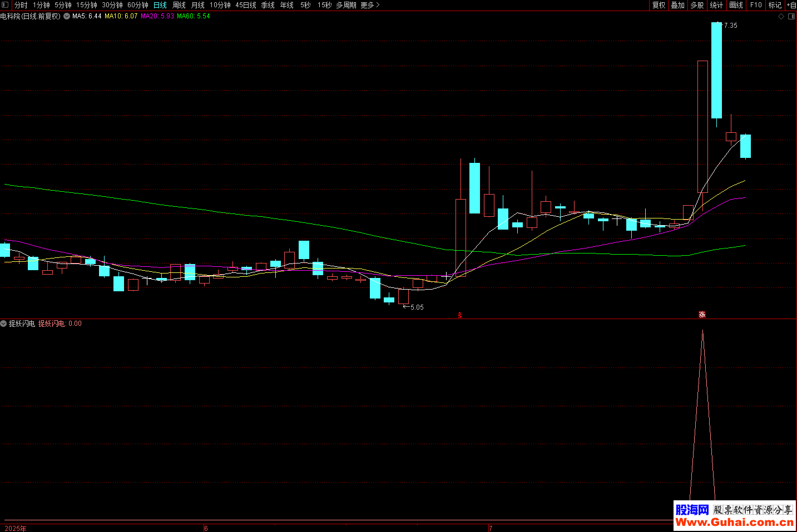797x532 pixels.
Task: Click the MA60: 5.54 indicator label
Action: 194,16
